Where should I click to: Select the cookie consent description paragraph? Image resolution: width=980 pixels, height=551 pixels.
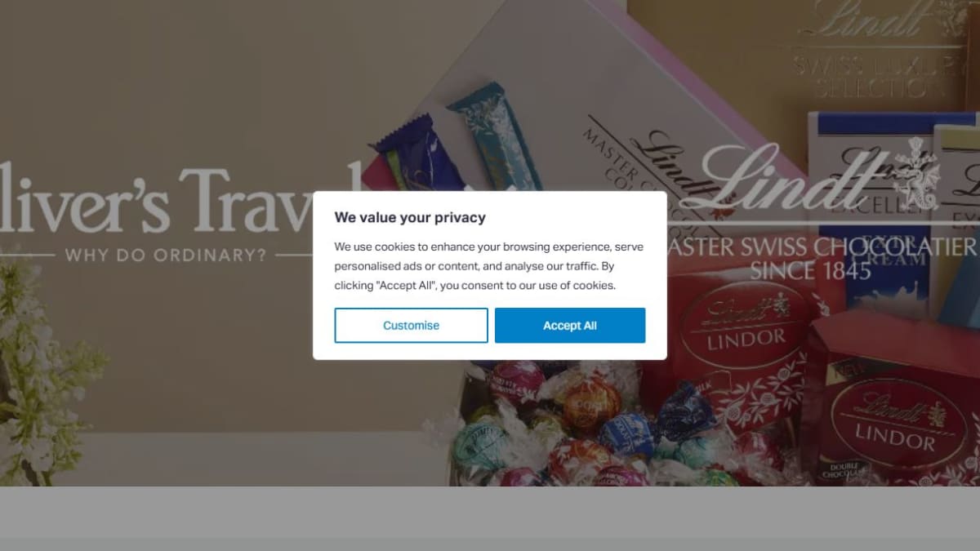coord(489,266)
